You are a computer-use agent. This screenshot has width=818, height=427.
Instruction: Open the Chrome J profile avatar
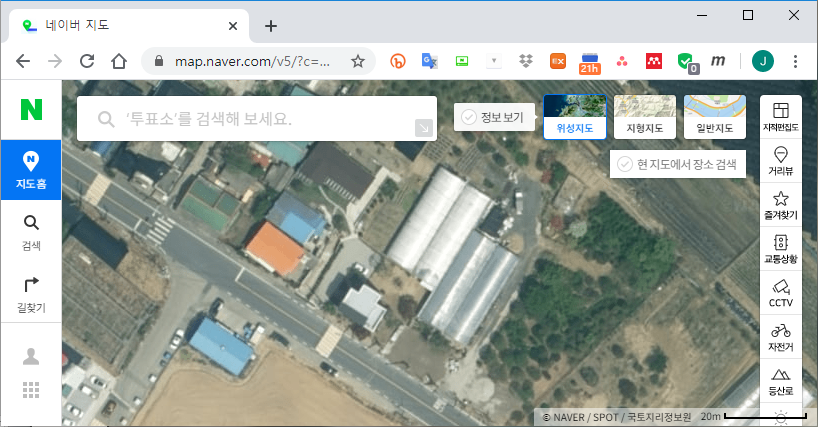coord(763,62)
